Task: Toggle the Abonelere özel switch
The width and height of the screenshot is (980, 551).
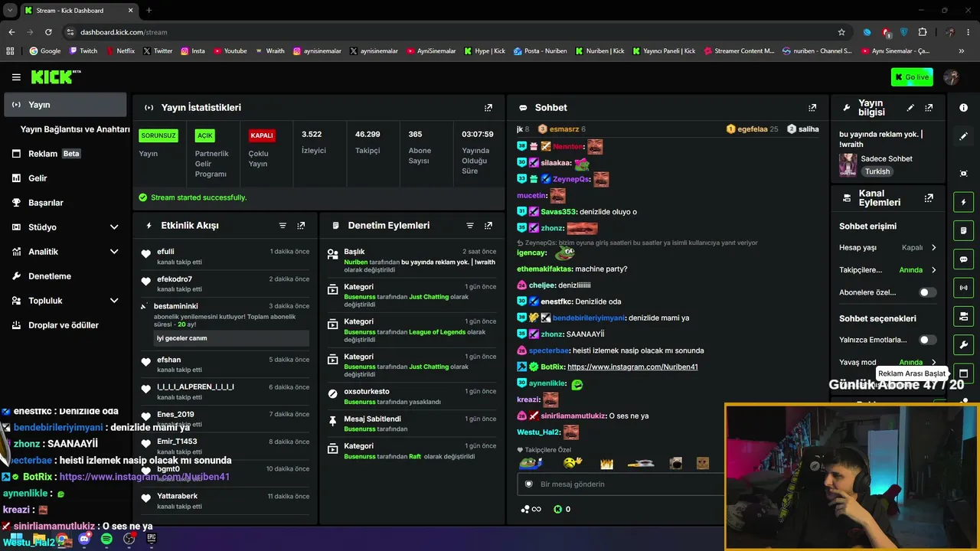Action: click(x=927, y=292)
